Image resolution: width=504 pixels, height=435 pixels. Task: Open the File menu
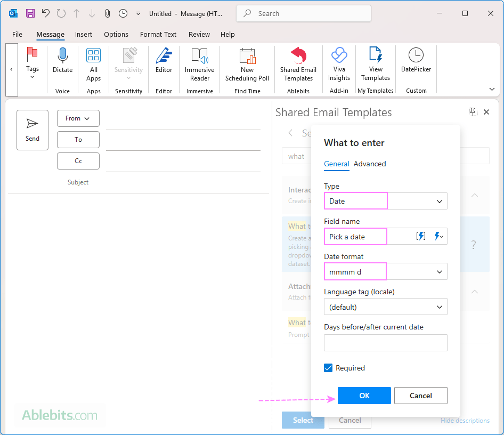click(18, 35)
